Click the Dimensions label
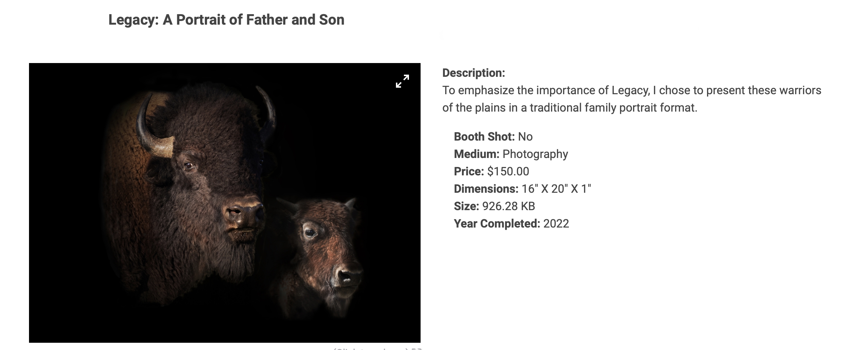 486,189
